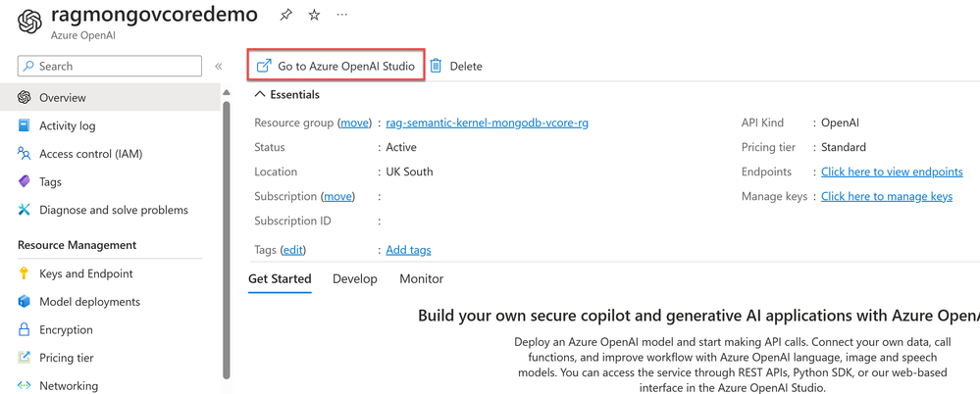Click the Diagnose wrench icon
The image size is (980, 394).
[25, 210]
